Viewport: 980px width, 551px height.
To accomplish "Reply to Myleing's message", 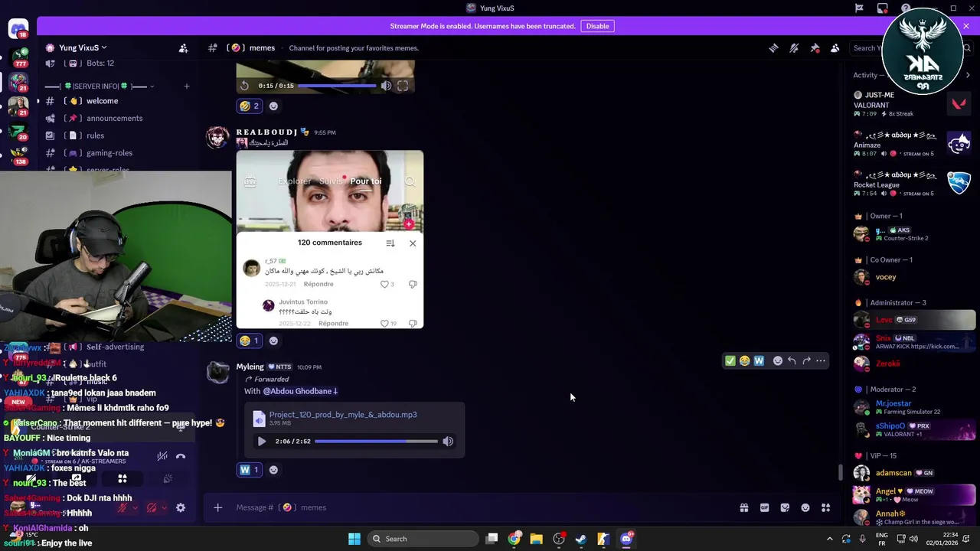I will tap(792, 360).
